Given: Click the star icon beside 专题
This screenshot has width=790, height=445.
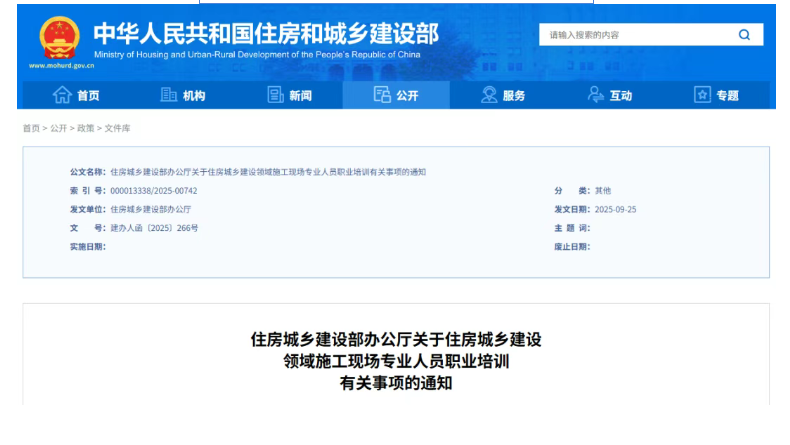Looking at the screenshot, I should tap(702, 95).
